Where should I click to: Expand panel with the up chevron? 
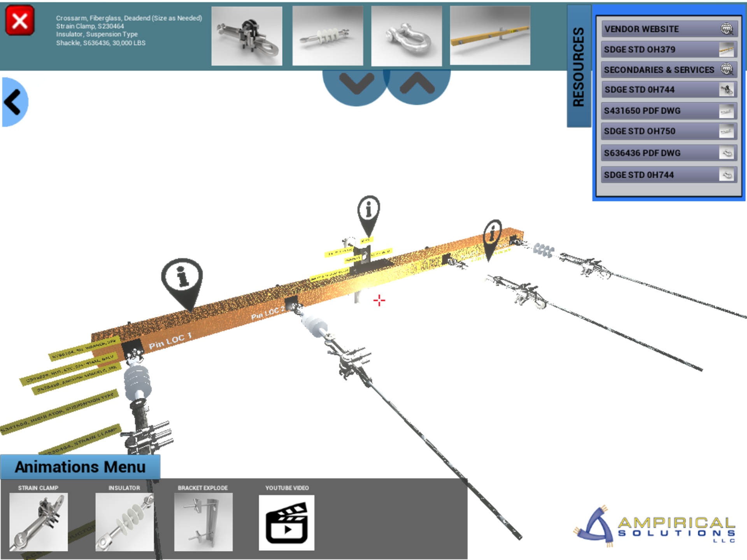pos(417,84)
